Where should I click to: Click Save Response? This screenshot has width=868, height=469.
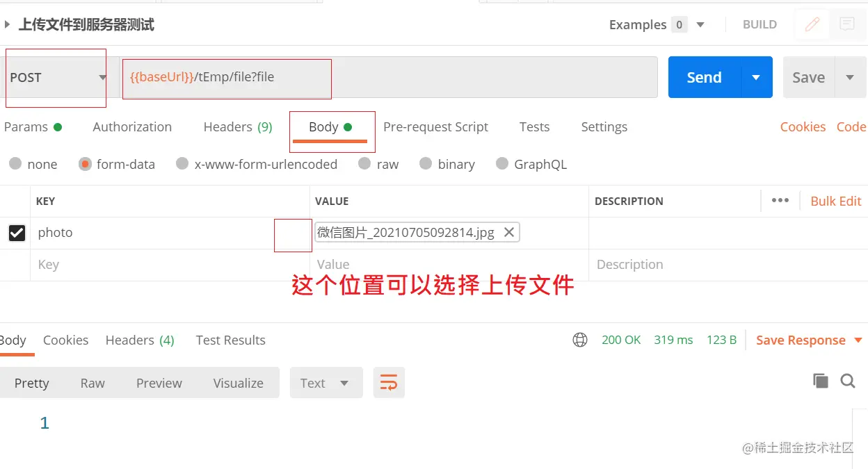click(801, 340)
